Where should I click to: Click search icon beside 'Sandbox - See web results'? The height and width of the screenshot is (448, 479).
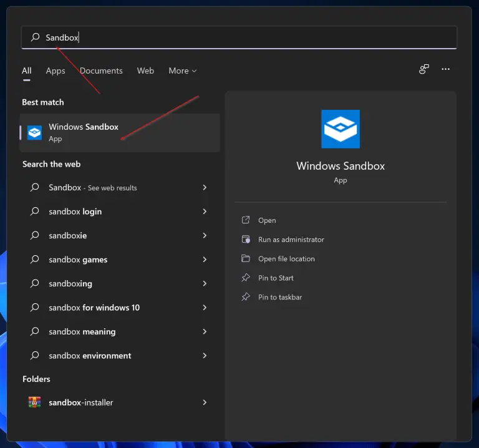click(x=34, y=187)
